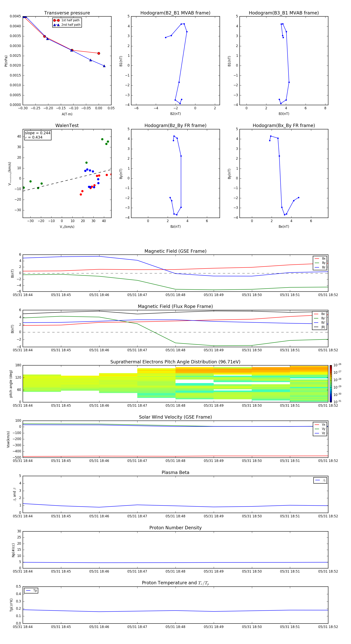Click the "Magnetic Field (GSE Frame)" title
This screenshot has height=644, width=351.
click(x=175, y=251)
